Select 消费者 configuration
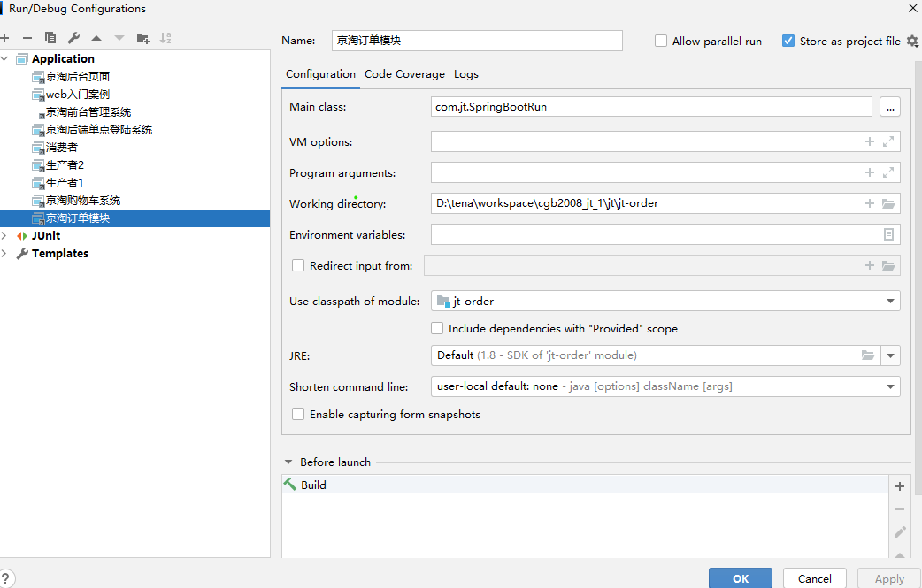922x588 pixels. (x=62, y=147)
